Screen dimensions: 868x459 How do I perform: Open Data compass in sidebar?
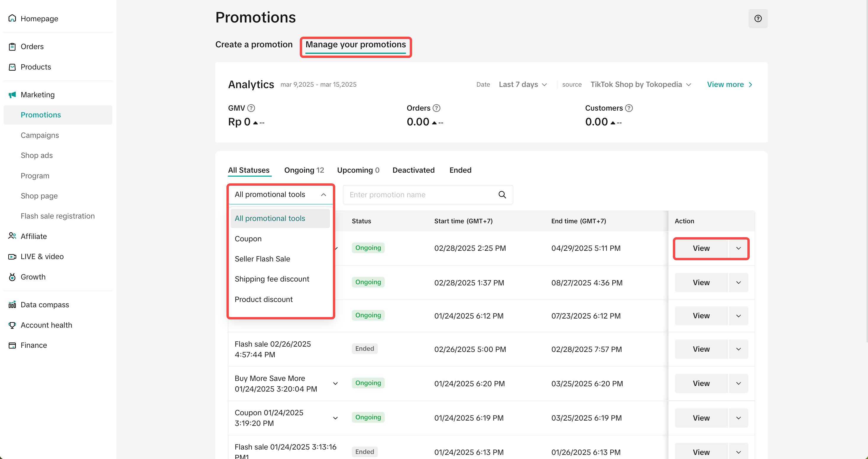pos(44,304)
